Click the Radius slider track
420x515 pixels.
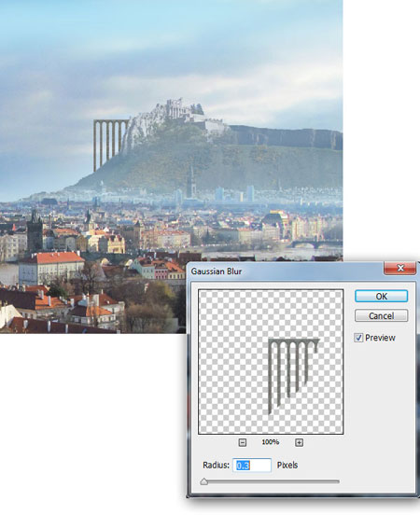tap(270, 481)
